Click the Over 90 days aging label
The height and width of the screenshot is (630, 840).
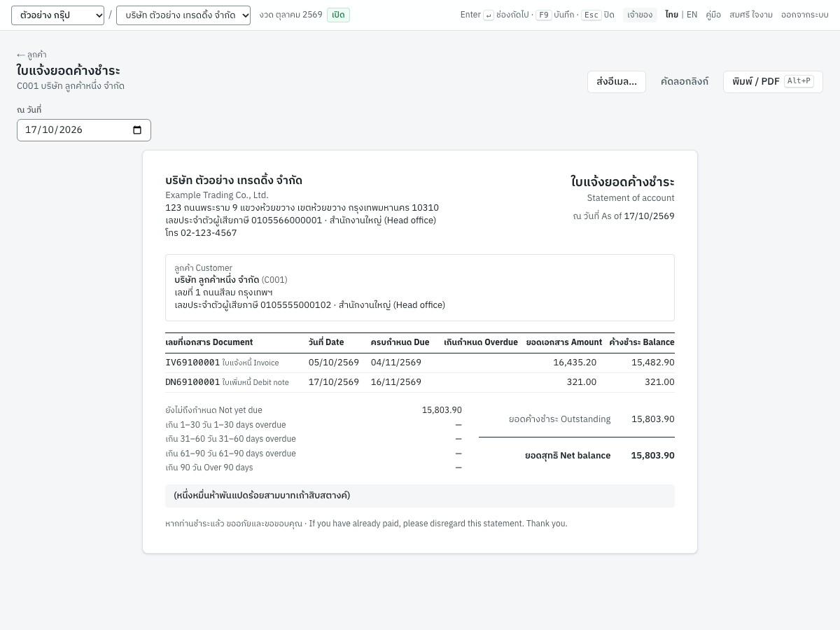pyautogui.click(x=209, y=468)
